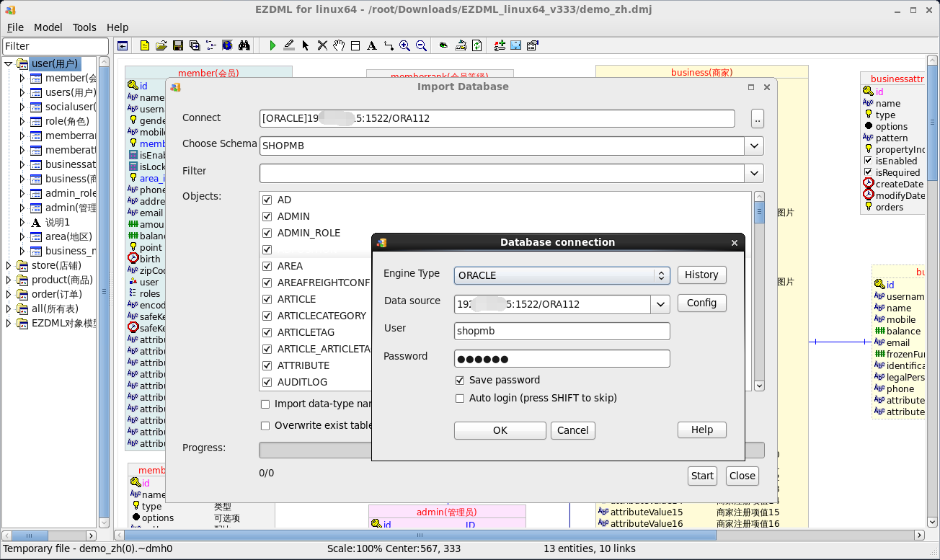The width and height of the screenshot is (940, 560).
Task: Select the pointer arrow tool
Action: (x=306, y=45)
